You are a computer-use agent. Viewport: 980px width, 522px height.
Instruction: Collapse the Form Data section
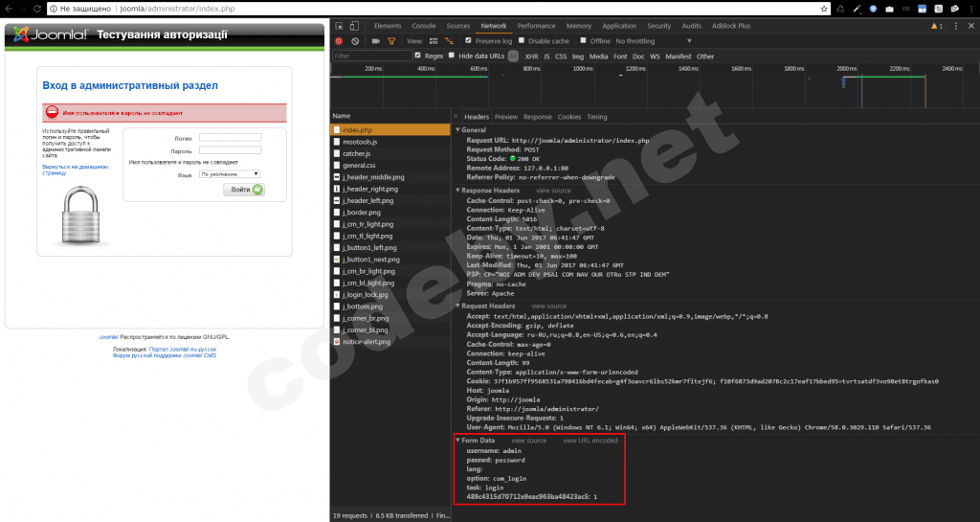pos(457,440)
